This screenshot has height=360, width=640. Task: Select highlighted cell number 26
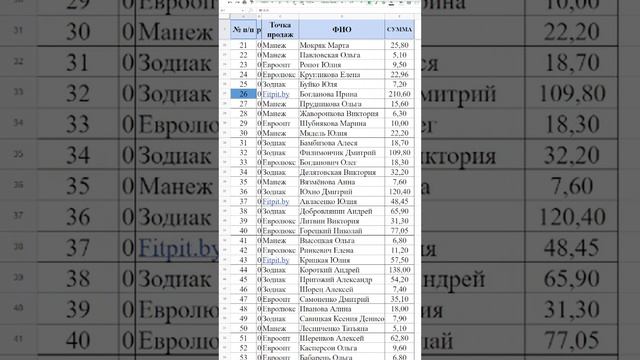point(243,94)
